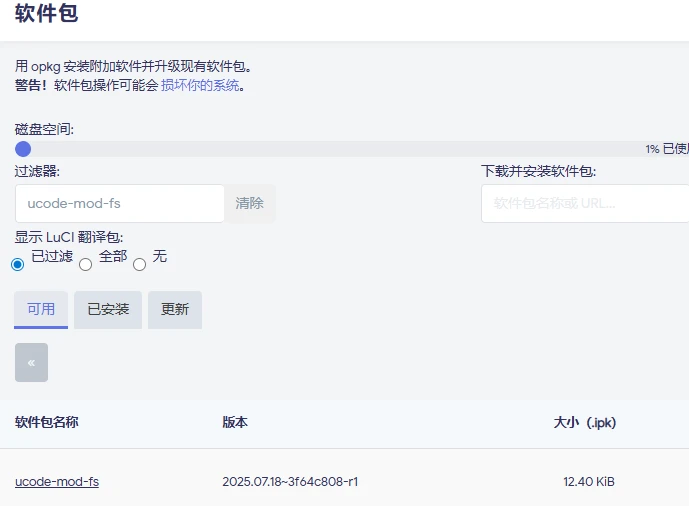Click the 版本 column header
The image size is (689, 506).
pos(235,422)
